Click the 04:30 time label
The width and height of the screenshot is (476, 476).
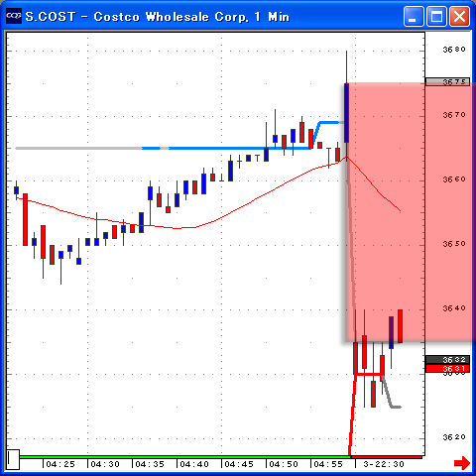coord(105,464)
